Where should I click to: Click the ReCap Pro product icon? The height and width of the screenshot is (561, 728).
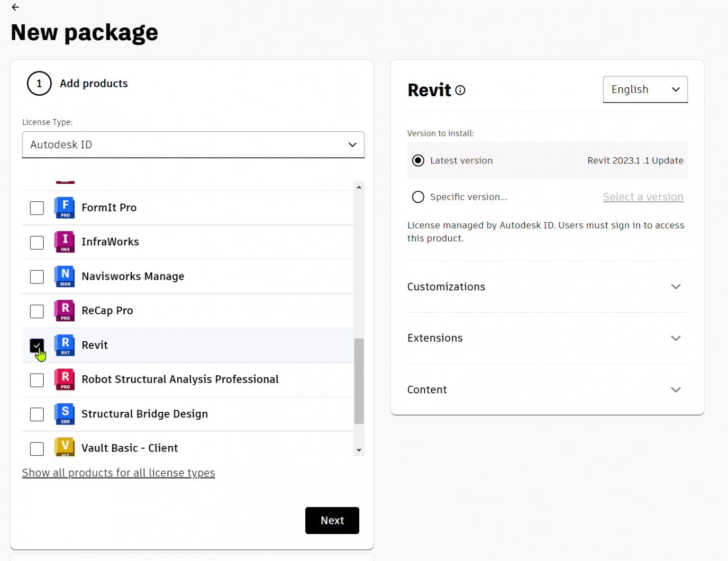pyautogui.click(x=64, y=311)
